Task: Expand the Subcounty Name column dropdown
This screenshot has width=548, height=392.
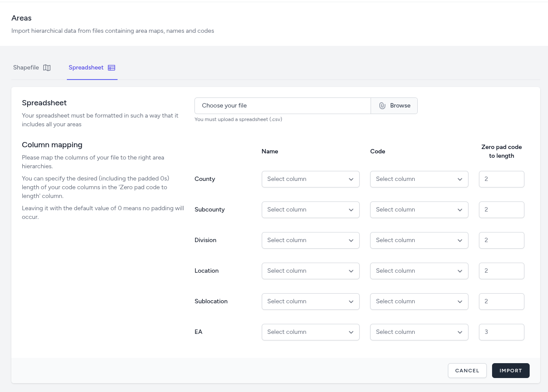Action: coord(310,210)
